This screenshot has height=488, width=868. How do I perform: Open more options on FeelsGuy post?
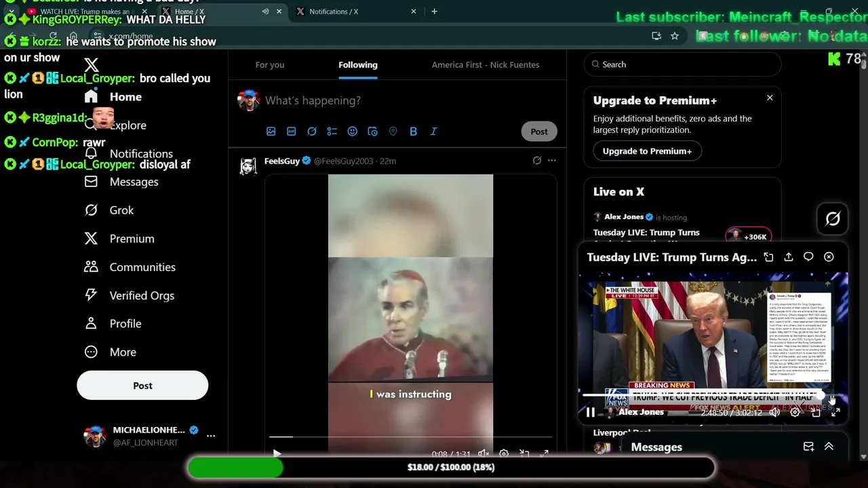[552, 161]
